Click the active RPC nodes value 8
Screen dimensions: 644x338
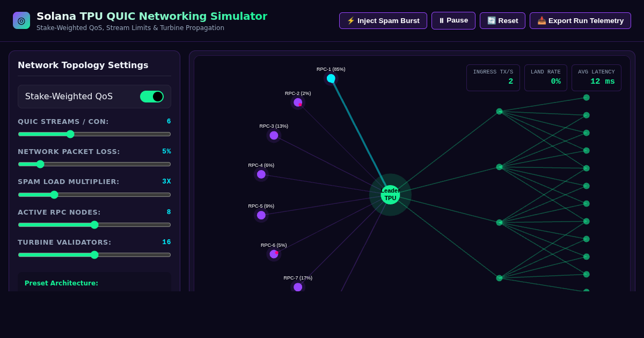click(x=169, y=212)
